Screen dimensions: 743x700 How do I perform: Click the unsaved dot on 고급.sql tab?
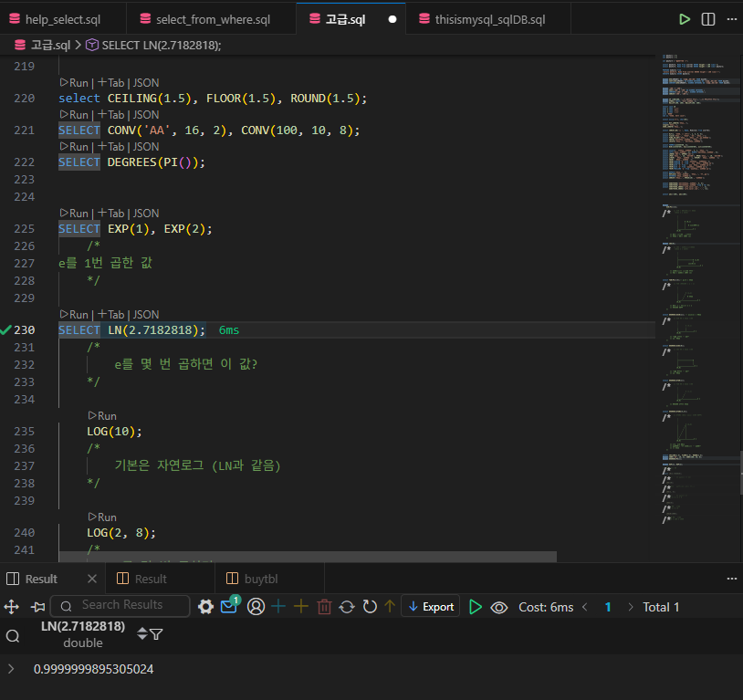(x=392, y=19)
